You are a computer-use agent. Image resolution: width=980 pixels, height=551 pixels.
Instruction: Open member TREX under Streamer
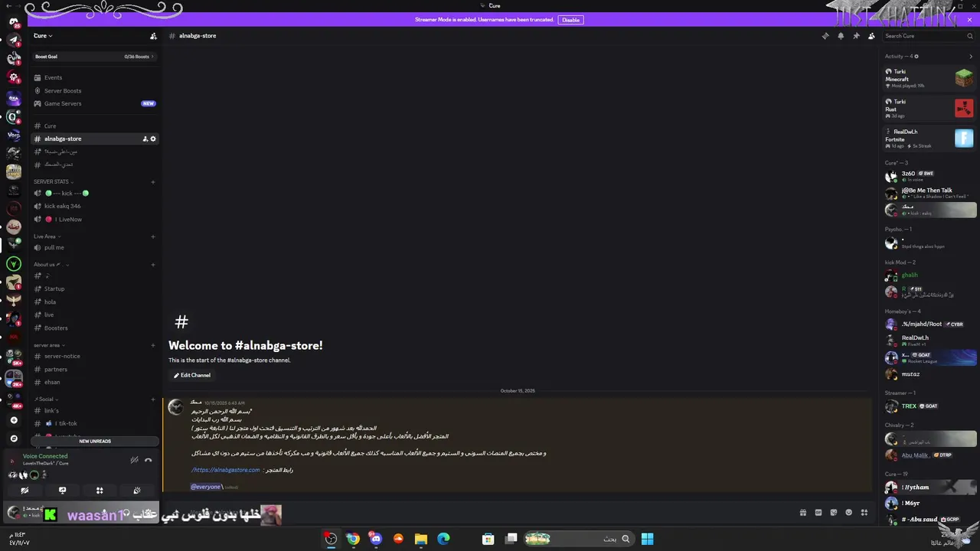pos(929,406)
